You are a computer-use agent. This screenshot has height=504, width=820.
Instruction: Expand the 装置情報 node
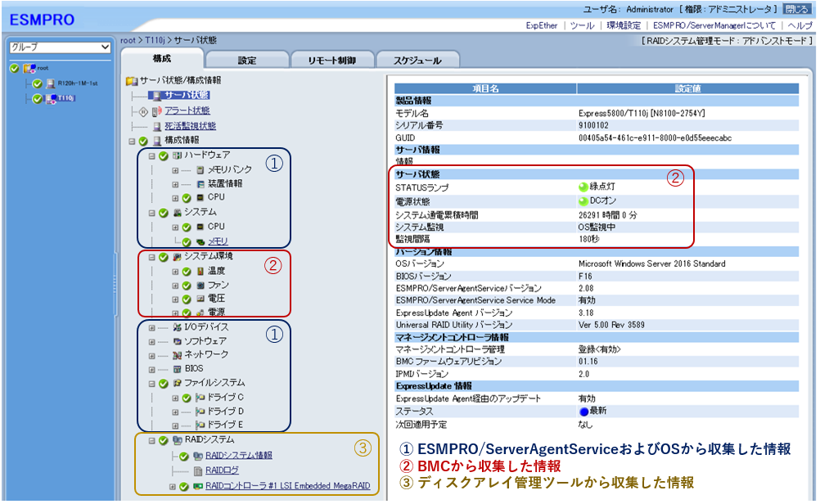point(175,185)
